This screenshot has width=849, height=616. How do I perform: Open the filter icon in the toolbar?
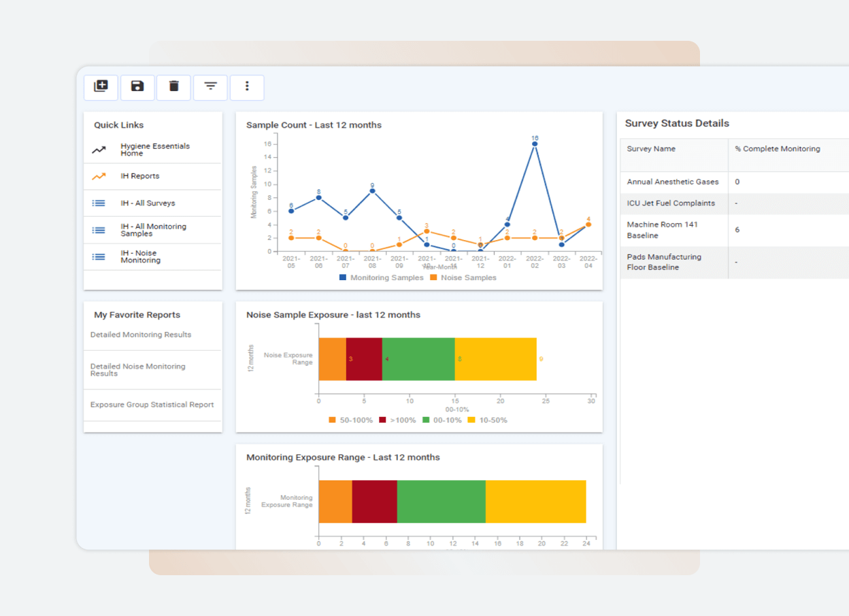(x=210, y=87)
